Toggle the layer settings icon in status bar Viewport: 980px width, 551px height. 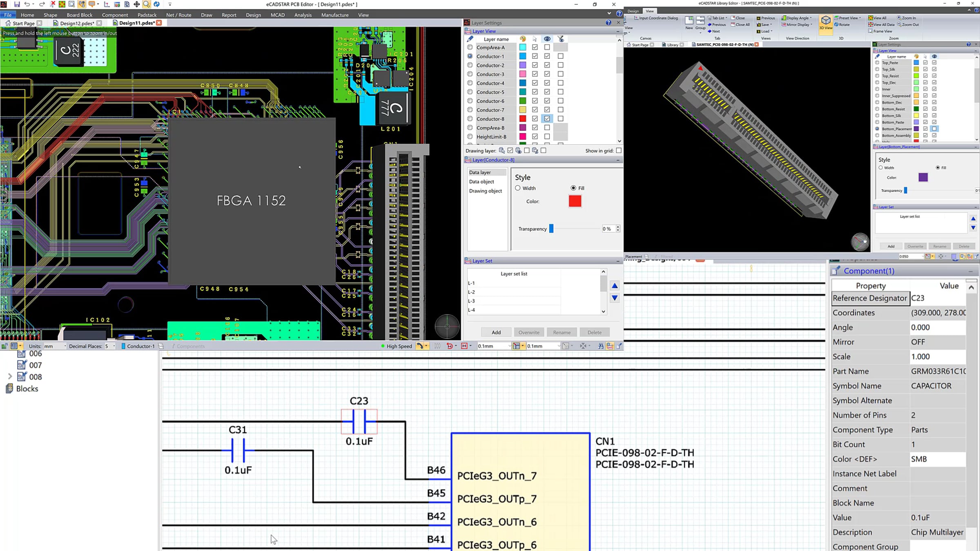click(x=610, y=346)
